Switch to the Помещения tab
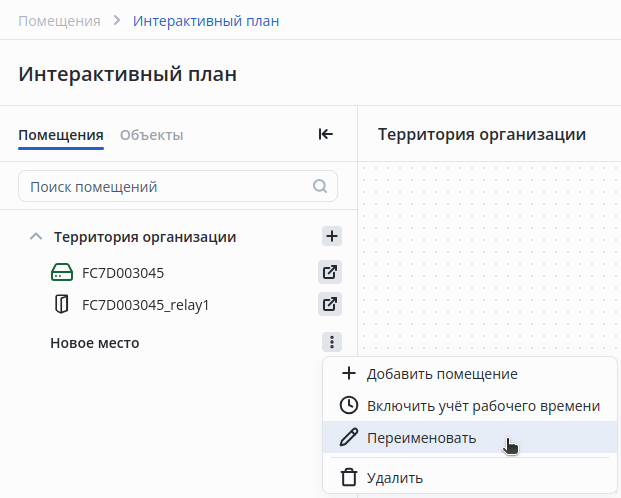The image size is (621, 498). click(x=61, y=135)
